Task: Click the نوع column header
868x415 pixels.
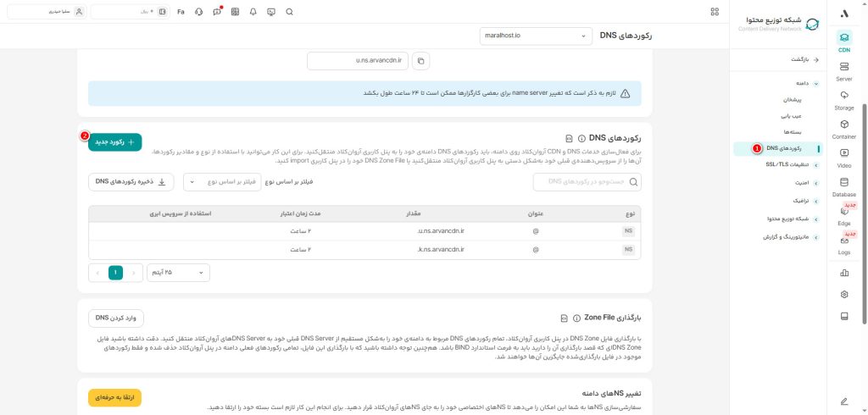Action: pos(630,213)
